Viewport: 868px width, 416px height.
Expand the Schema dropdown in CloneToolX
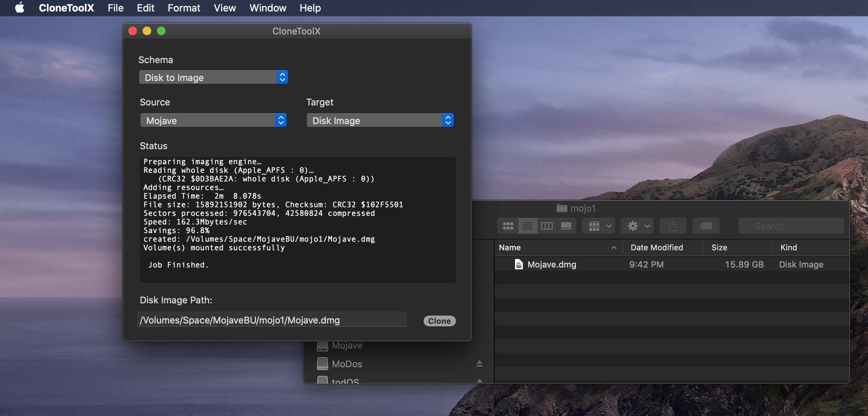click(213, 77)
